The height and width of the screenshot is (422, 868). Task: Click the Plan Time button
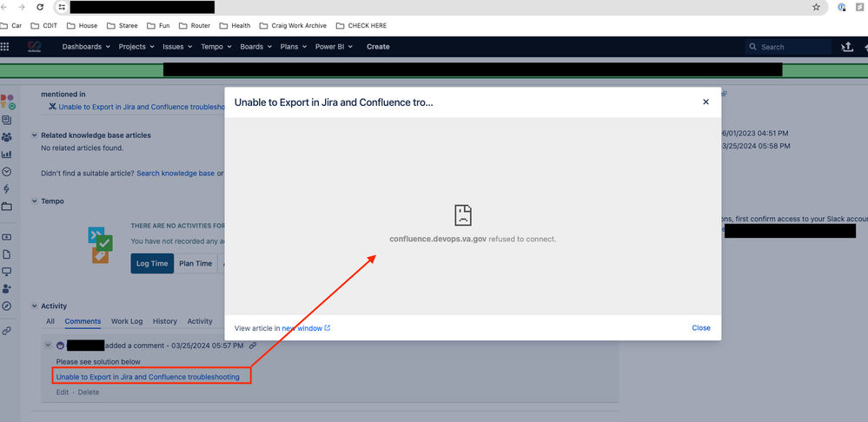click(195, 263)
